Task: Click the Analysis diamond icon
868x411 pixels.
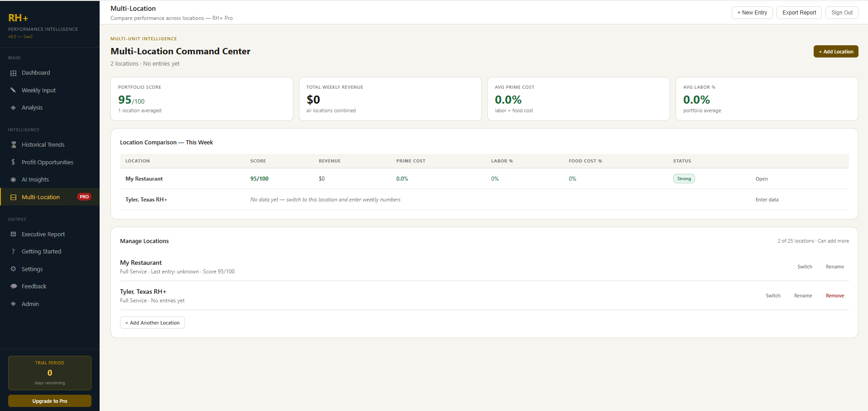Action: 13,108
